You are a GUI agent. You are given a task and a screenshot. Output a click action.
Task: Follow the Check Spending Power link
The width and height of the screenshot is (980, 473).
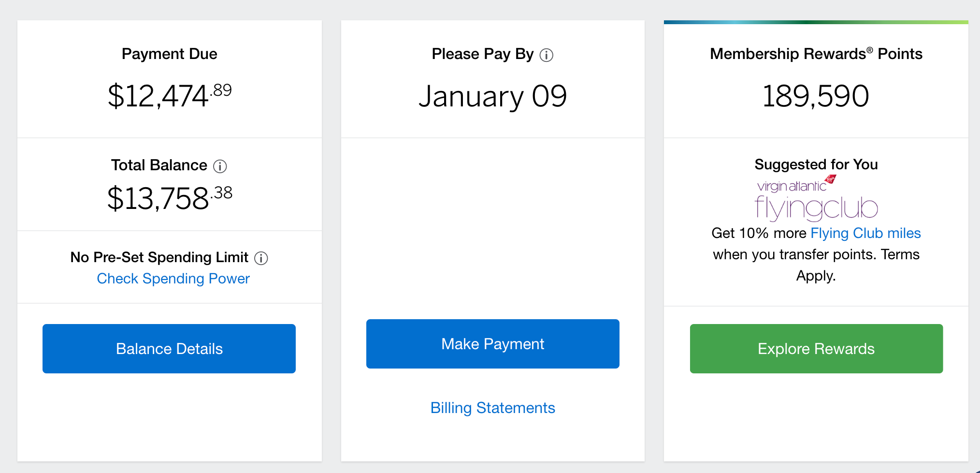pyautogui.click(x=173, y=279)
